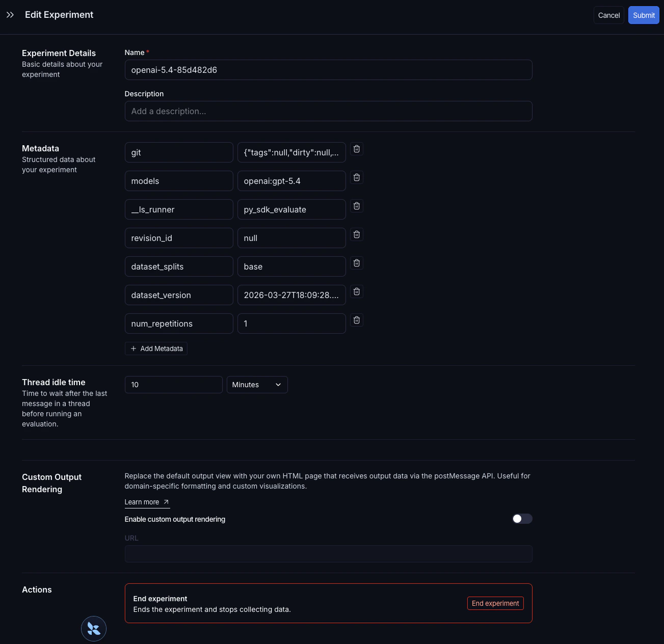Image resolution: width=664 pixels, height=644 pixels.
Task: Remove the models metadata row
Action: click(357, 177)
